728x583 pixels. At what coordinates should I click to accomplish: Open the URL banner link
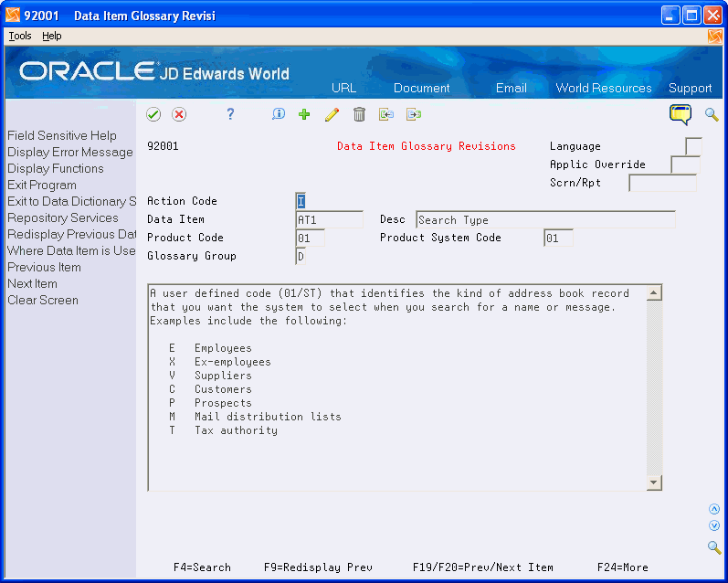pyautogui.click(x=344, y=89)
